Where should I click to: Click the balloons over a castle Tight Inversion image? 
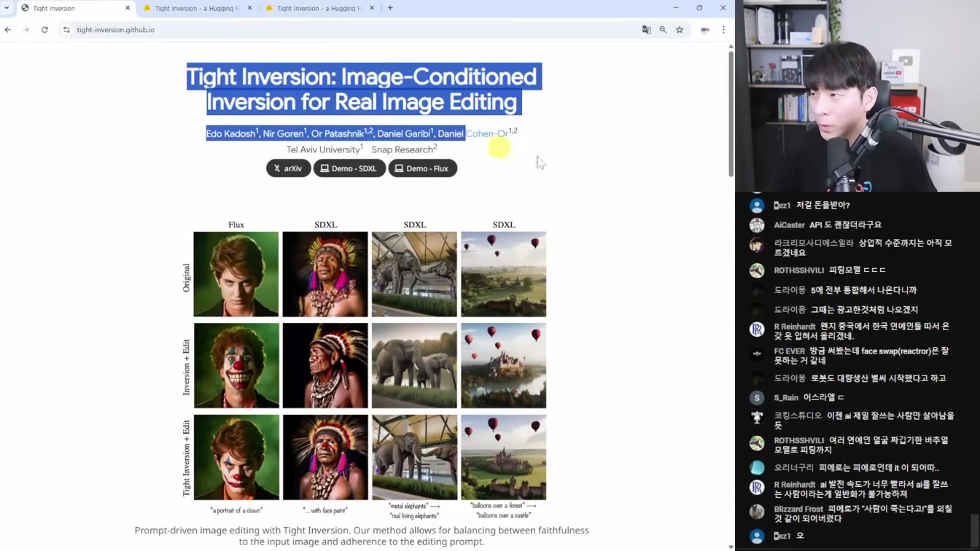[504, 458]
